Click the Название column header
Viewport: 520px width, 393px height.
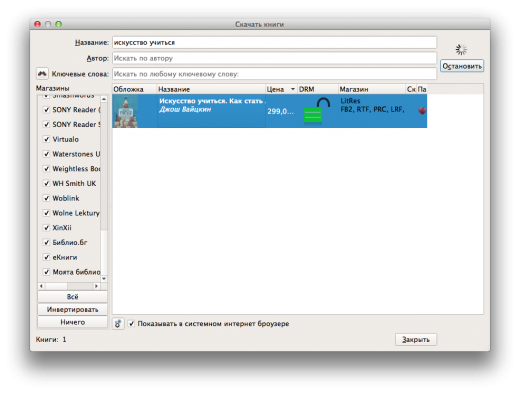pyautogui.click(x=211, y=89)
